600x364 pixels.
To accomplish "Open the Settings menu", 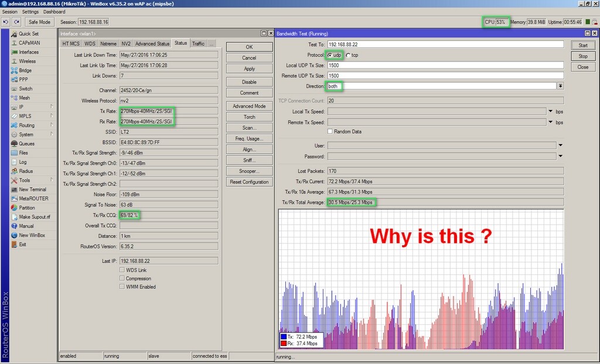I will coord(30,12).
